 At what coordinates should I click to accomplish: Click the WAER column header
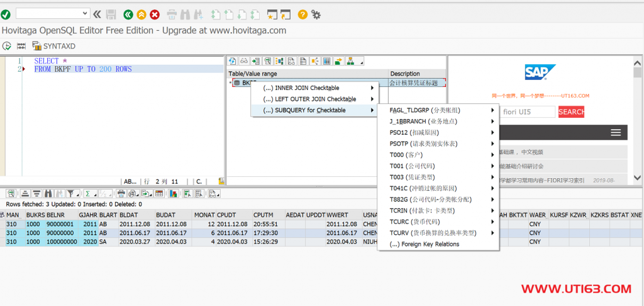click(538, 215)
